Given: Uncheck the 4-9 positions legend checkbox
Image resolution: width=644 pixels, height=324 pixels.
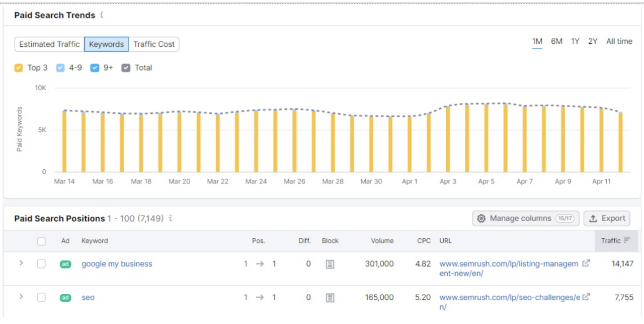Looking at the screenshot, I should point(60,68).
